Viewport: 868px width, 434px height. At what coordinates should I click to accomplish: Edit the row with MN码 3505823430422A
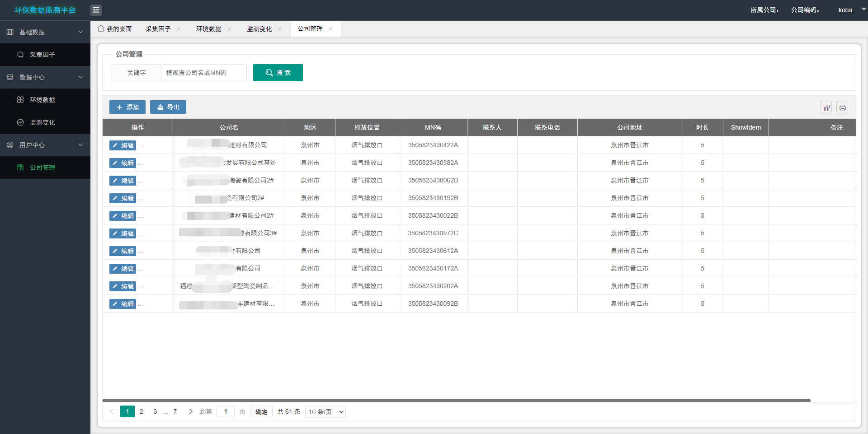point(123,145)
